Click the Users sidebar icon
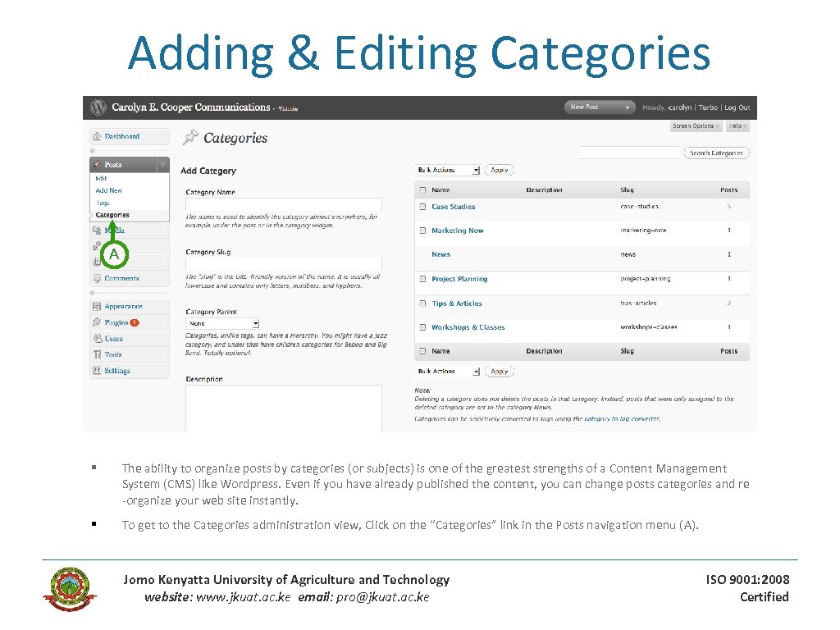 pos(96,336)
